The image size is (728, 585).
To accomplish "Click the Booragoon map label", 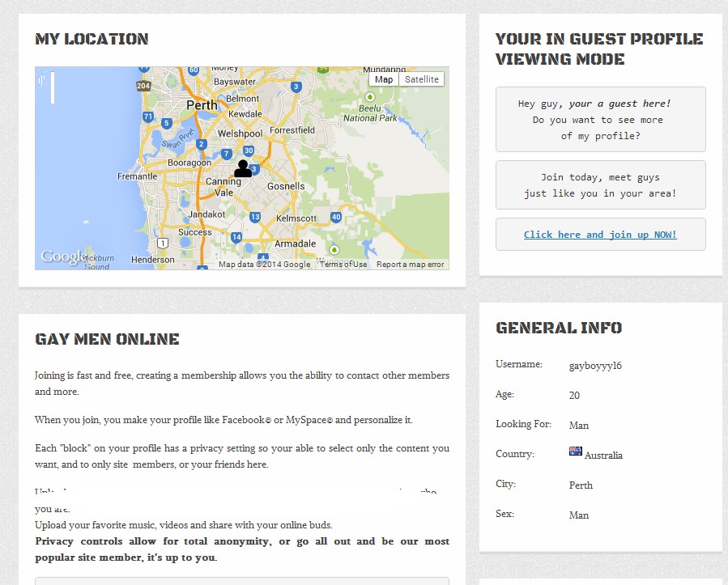I will point(189,163).
